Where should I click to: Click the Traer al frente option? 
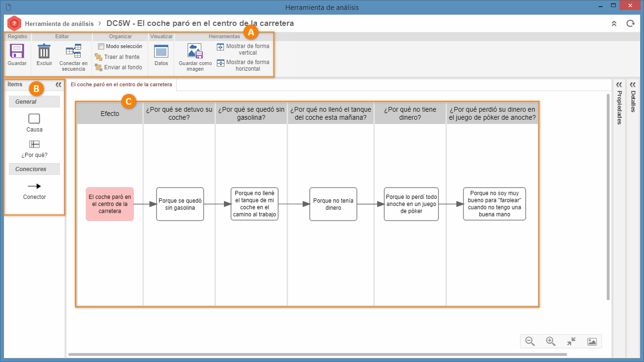pos(117,57)
